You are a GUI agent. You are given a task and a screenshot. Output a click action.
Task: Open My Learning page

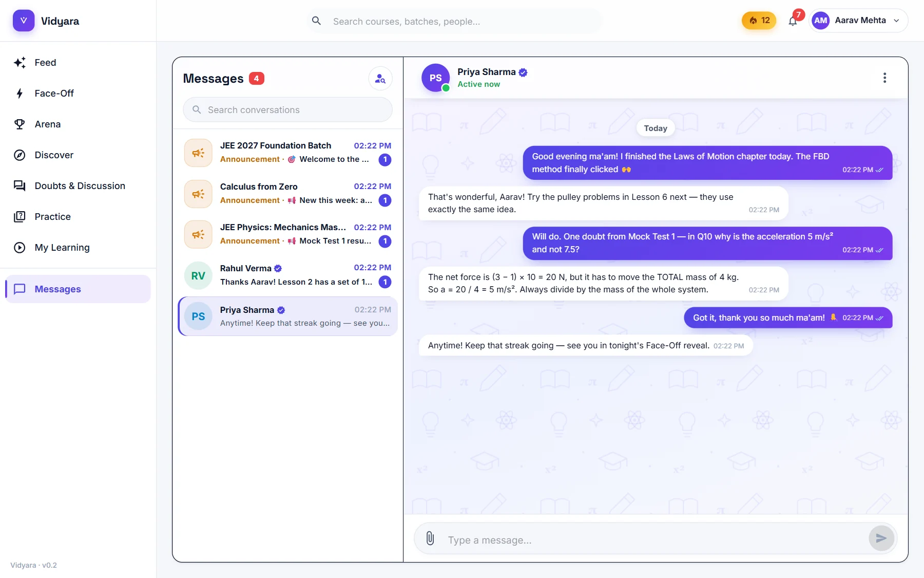click(x=78, y=248)
